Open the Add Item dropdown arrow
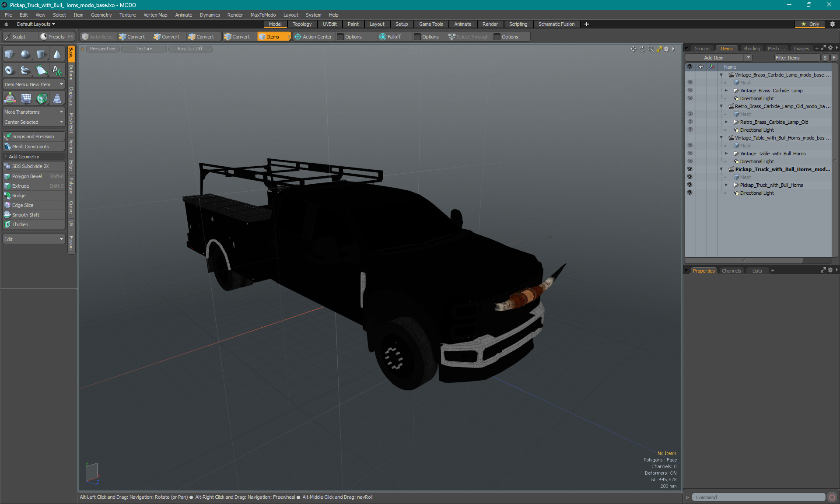Viewport: 840px width, 504px height. 748,58
